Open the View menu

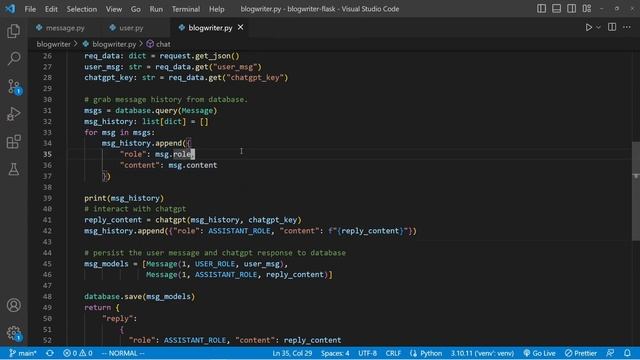[114, 9]
